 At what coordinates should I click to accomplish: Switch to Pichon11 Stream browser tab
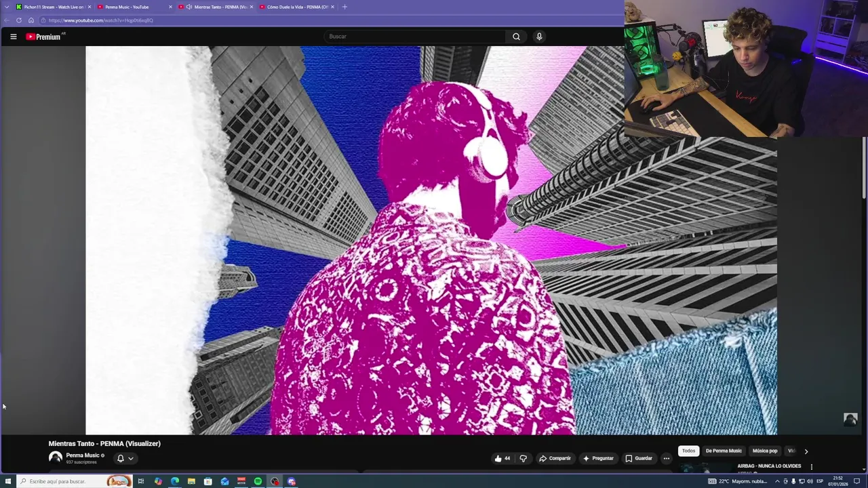[x=53, y=7]
